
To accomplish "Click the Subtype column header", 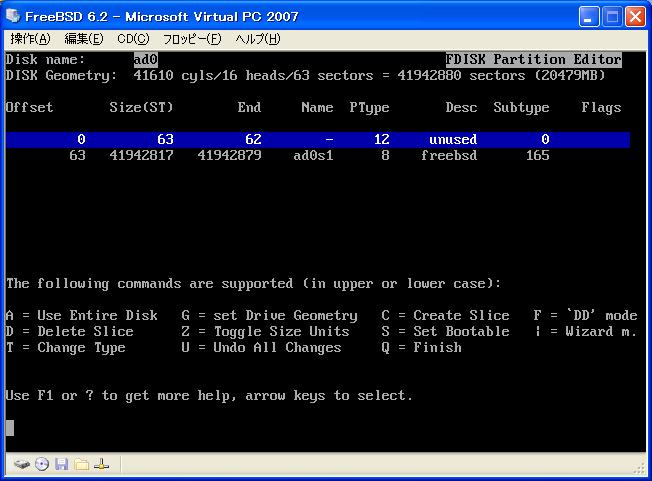I will pyautogui.click(x=521, y=107).
